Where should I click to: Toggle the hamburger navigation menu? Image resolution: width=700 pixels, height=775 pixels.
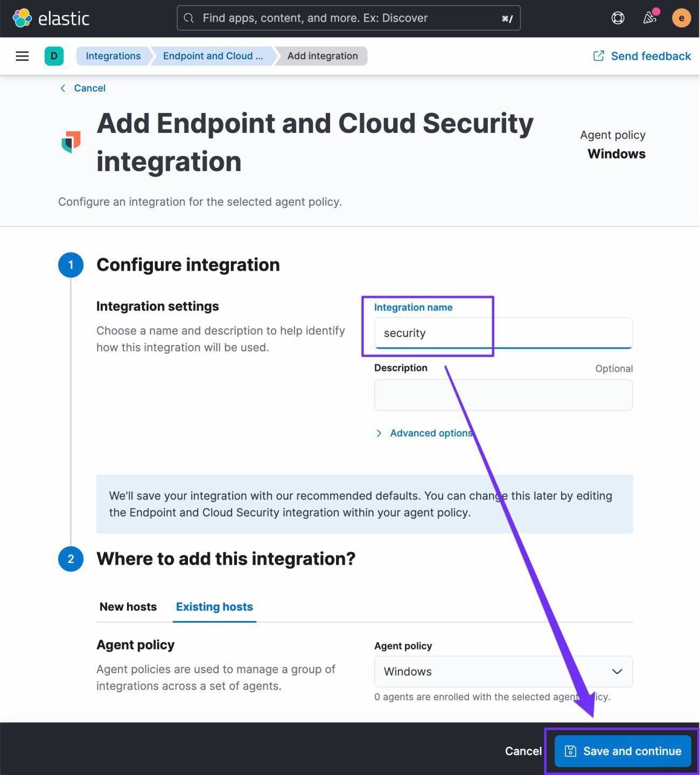click(22, 56)
